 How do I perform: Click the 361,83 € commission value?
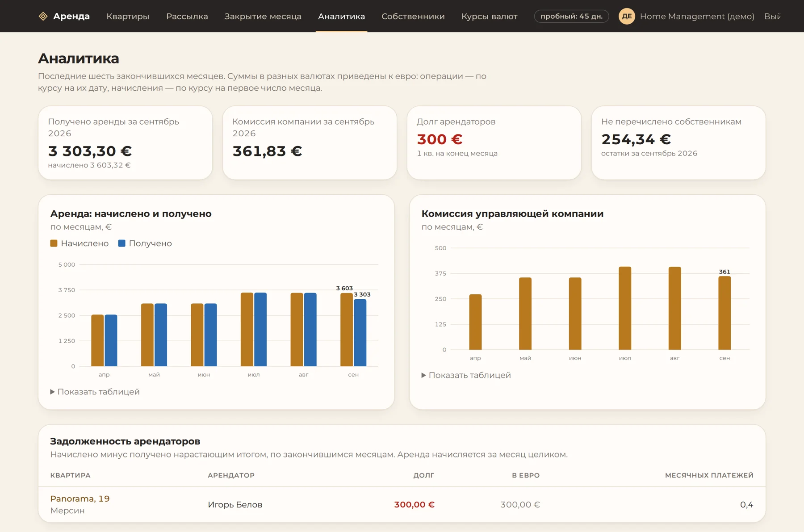pos(267,151)
